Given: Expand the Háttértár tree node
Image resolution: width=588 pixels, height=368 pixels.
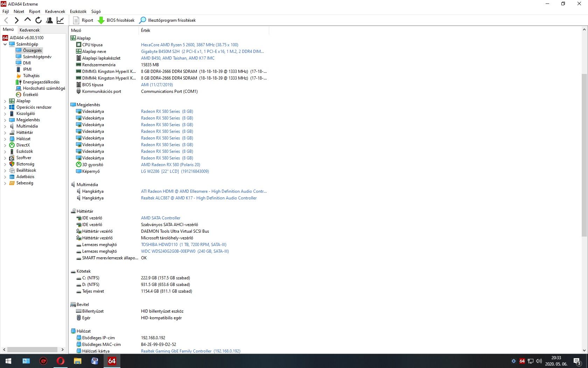Looking at the screenshot, I should point(5,132).
